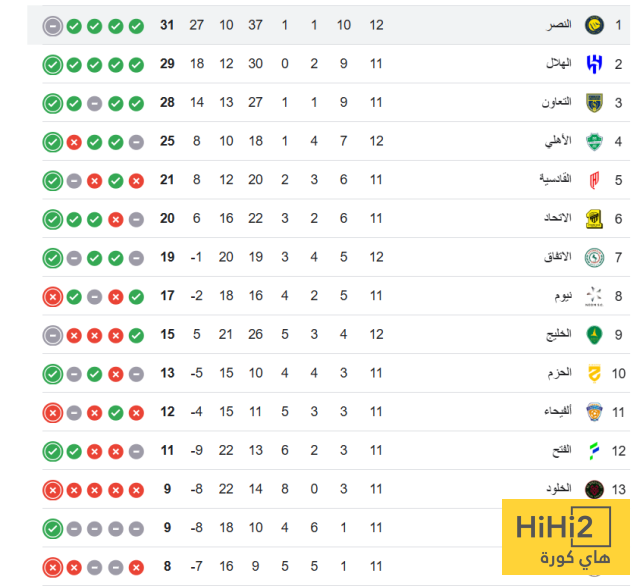Click the Al-Ahli green crest
This screenshot has height=586, width=640.
click(x=594, y=141)
